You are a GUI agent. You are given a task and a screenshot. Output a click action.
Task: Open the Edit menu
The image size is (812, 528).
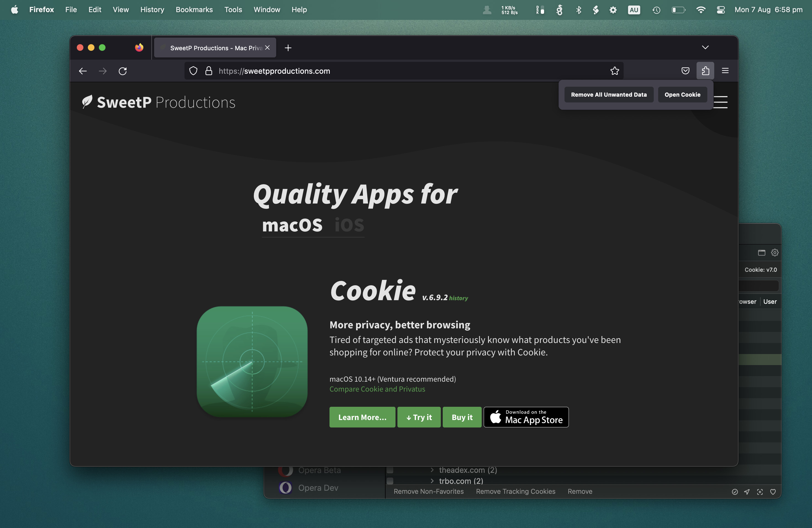pyautogui.click(x=94, y=10)
